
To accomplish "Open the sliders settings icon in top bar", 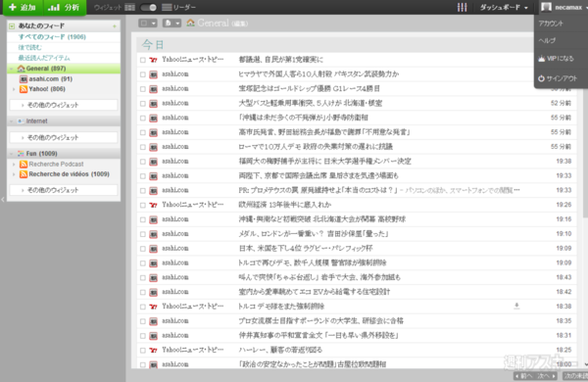I will coord(462,8).
